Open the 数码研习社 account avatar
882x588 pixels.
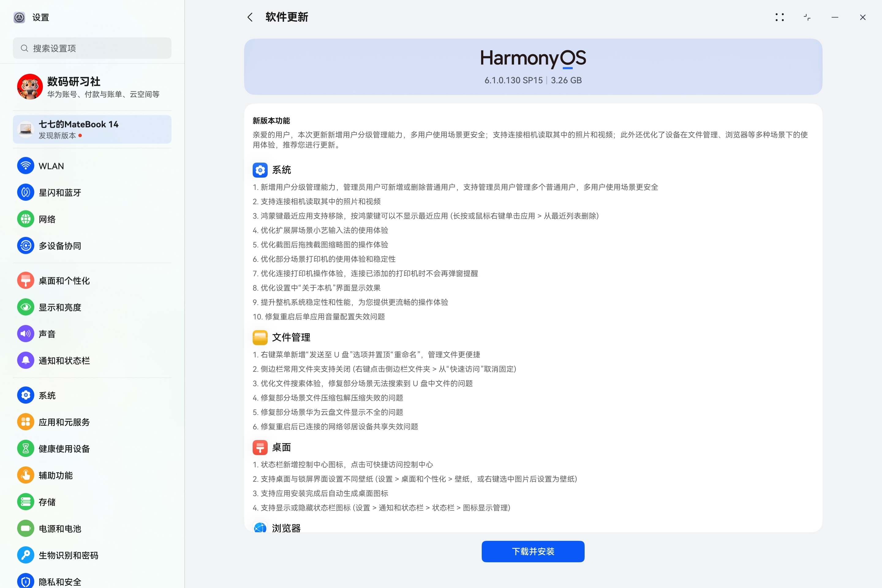[x=30, y=87]
